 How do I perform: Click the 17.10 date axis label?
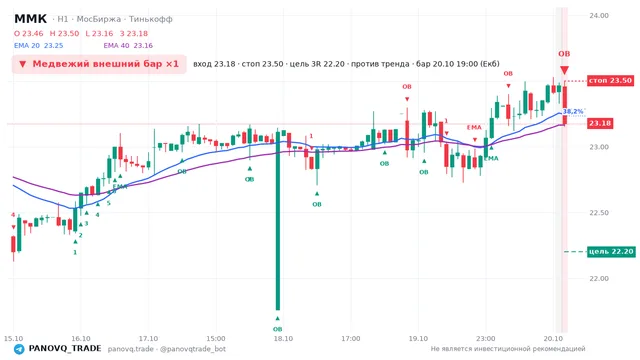point(148,339)
